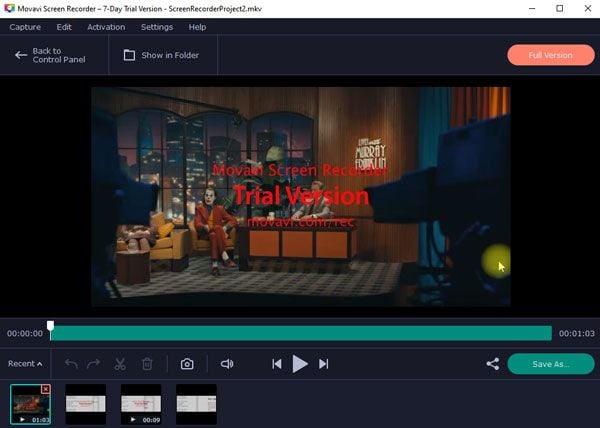Collapse the Recent files panel
This screenshot has height=428, width=600.
(25, 364)
